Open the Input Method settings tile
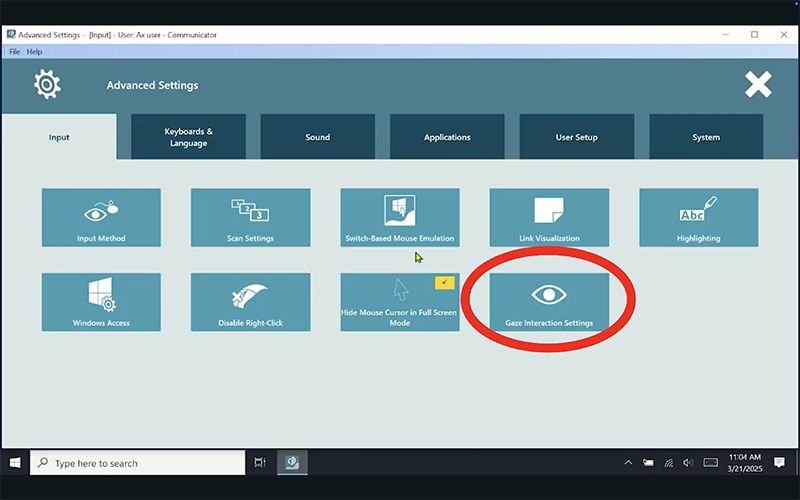The image size is (800, 500). (x=101, y=217)
